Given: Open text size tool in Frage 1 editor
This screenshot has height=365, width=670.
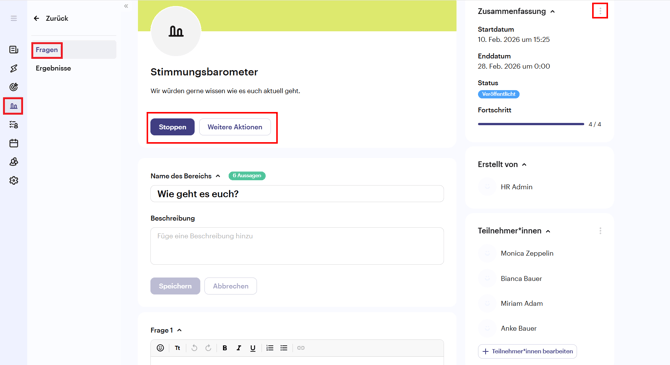Looking at the screenshot, I should pos(178,348).
